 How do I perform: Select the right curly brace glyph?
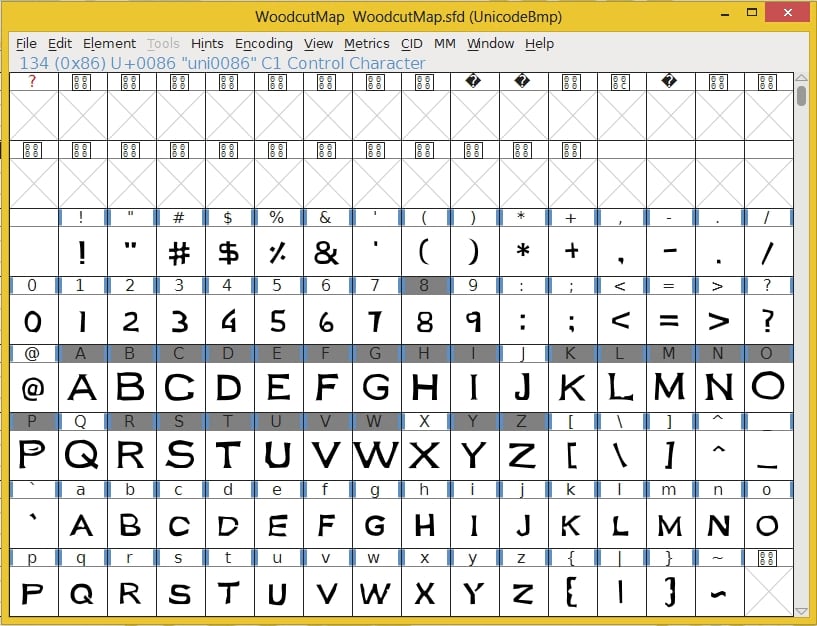pyautogui.click(x=671, y=592)
